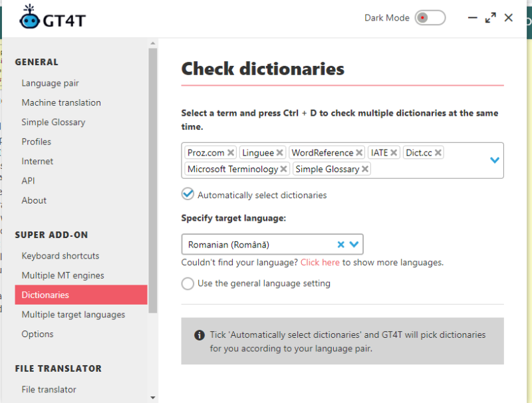Select Use the general language setting
This screenshot has width=532, height=403.
coord(188,283)
